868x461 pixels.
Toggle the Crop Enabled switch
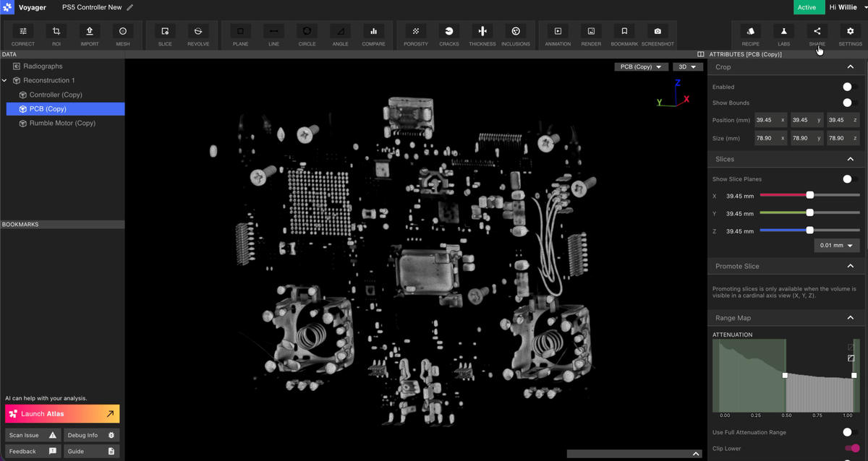pos(851,87)
